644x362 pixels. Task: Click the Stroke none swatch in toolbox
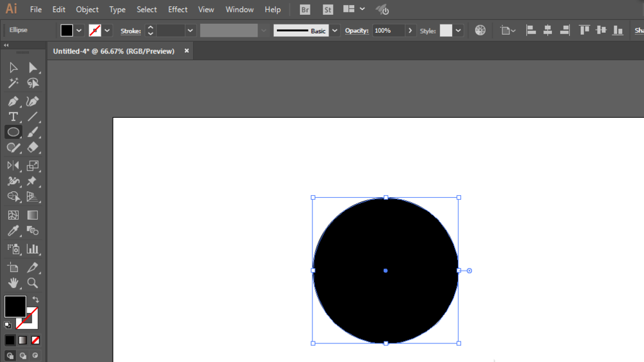click(32, 323)
